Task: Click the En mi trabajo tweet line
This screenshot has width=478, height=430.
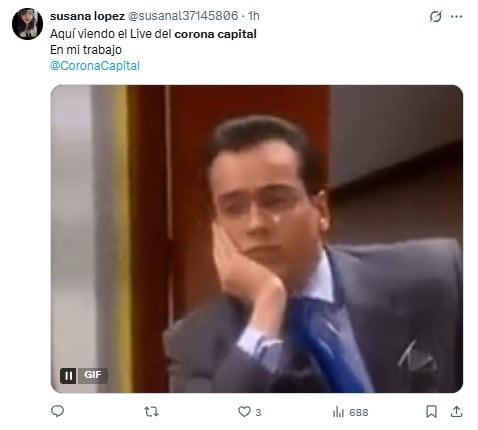Action: point(86,50)
